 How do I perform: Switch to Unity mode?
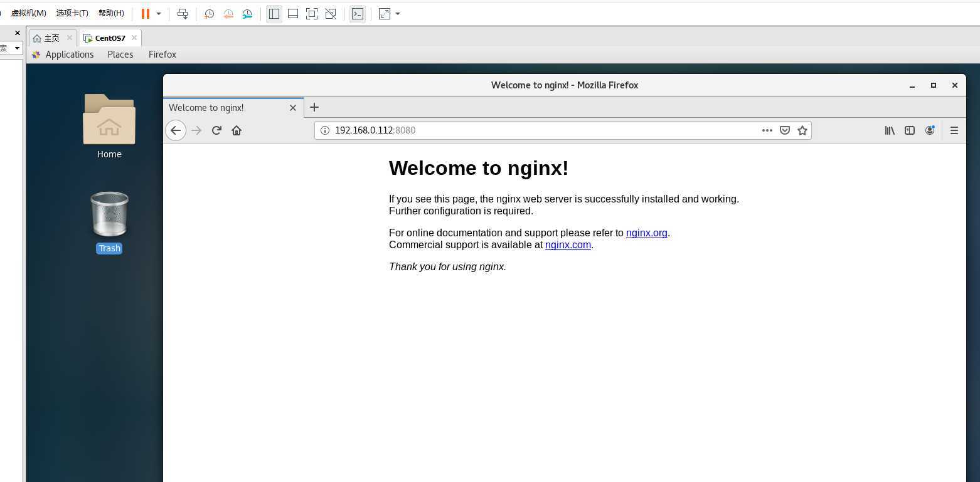click(x=331, y=14)
